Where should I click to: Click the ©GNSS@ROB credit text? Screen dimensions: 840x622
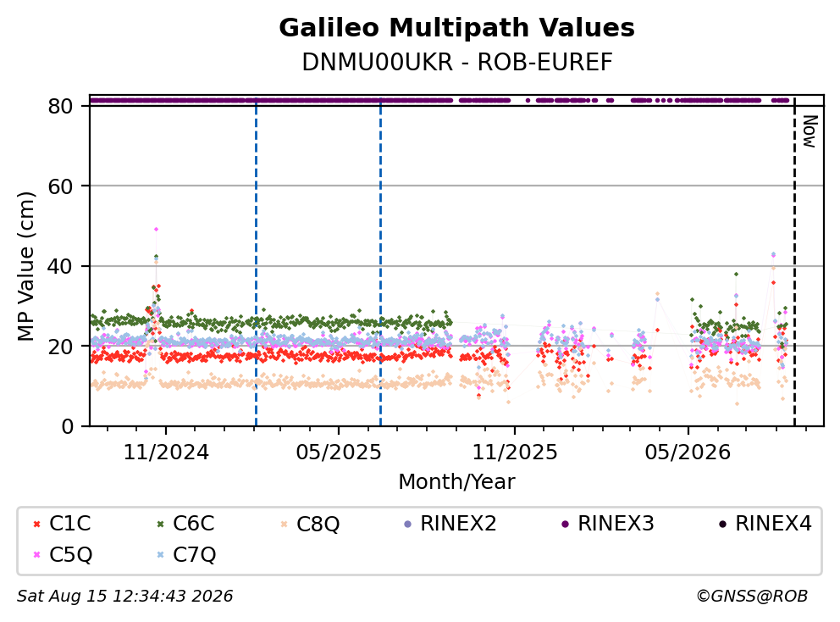(752, 596)
